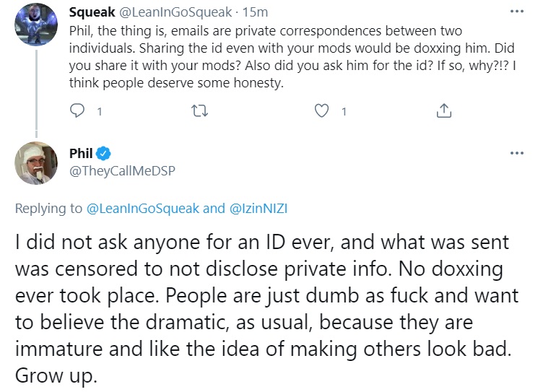Viewport: 538px width, 392px height.
Task: Retweet Squeak's tweet
Action: pos(199,110)
